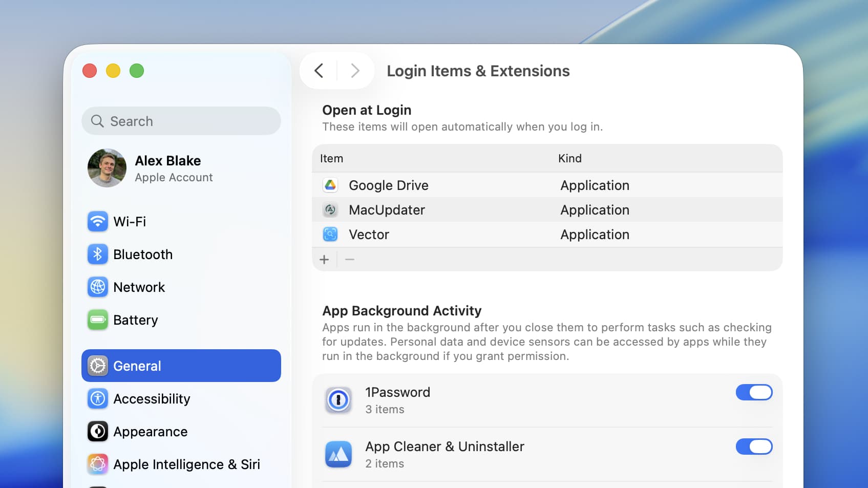
Task: Click the Google Drive app icon
Action: click(331, 185)
